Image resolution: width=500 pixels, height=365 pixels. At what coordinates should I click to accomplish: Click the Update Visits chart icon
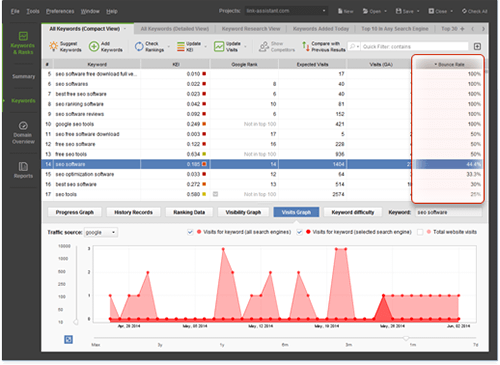tap(219, 46)
